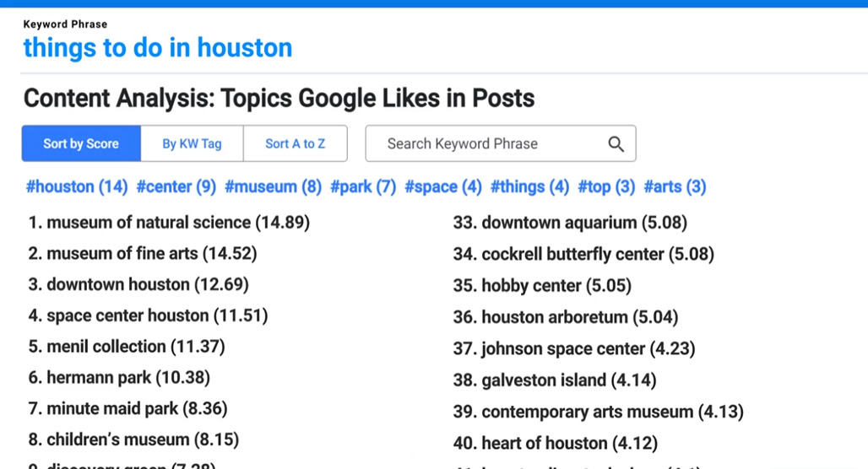Viewport: 868px width, 469px height.
Task: Filter by the #center (9) tag
Action: pos(176,187)
